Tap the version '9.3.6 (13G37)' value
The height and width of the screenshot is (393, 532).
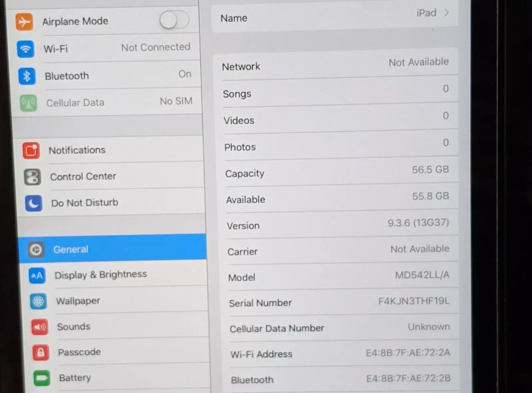[x=418, y=223]
